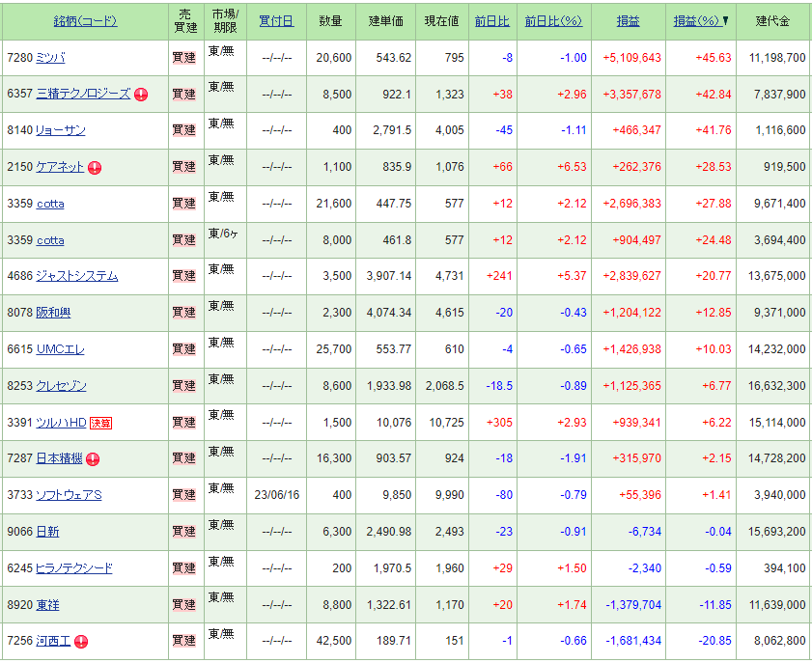812x663 pixels.
Task: Sort by 前日比 column header
Action: tap(492, 21)
